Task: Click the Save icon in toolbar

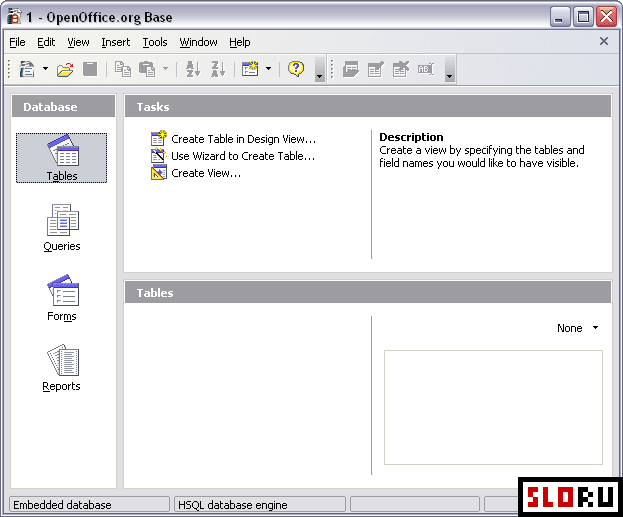Action: [90, 69]
